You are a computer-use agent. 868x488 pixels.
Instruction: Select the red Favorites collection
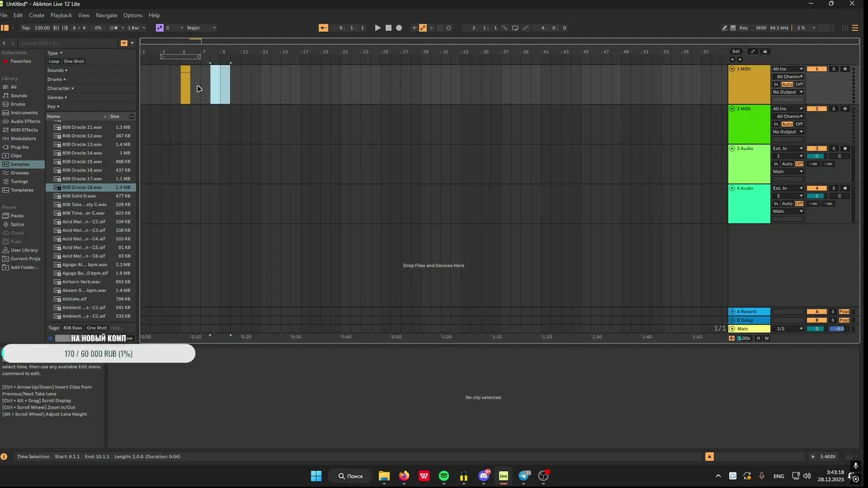[20, 61]
